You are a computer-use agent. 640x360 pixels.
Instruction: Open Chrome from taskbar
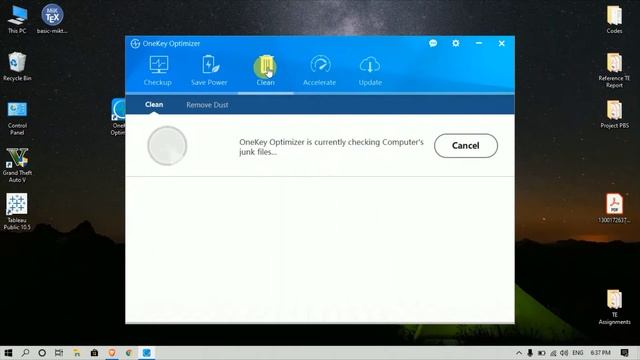[x=129, y=353]
